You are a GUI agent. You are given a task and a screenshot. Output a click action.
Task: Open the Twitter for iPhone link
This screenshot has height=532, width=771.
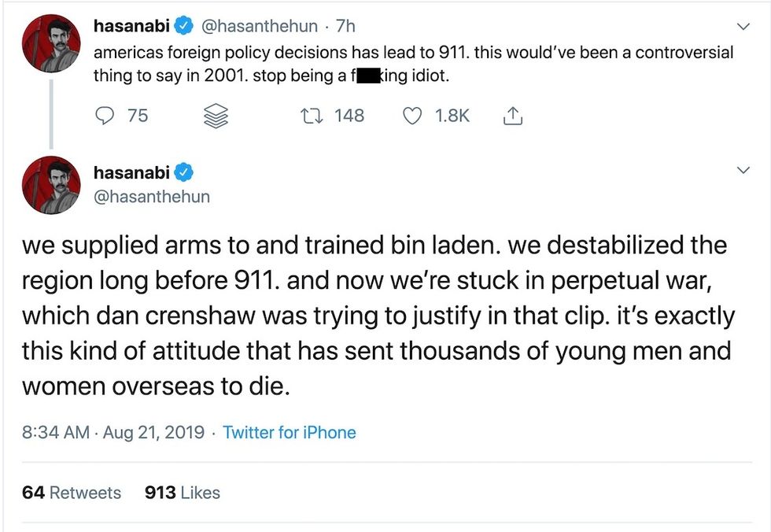289,432
